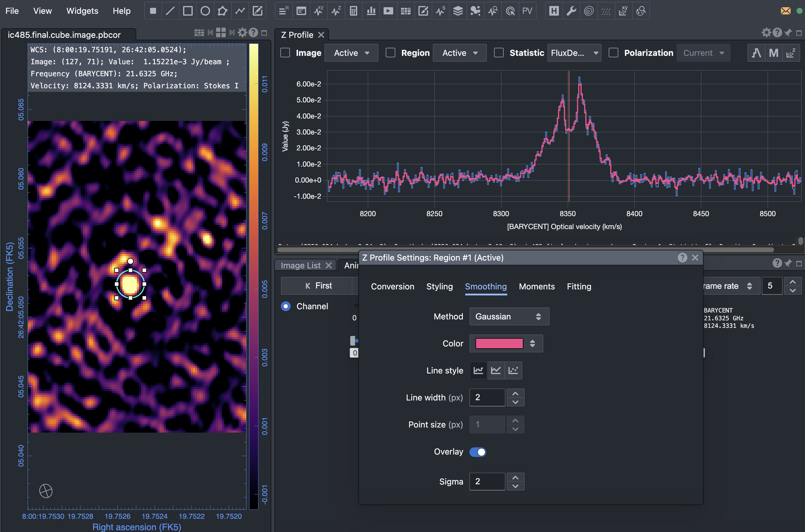Open the Frame rate dropdown
Screen dimensions: 805x532
(x=731, y=286)
